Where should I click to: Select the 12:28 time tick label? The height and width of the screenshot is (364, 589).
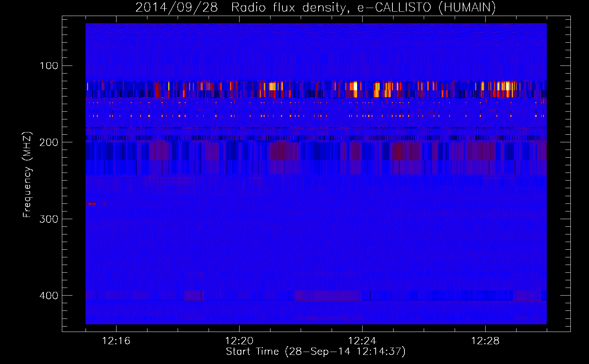485,341
